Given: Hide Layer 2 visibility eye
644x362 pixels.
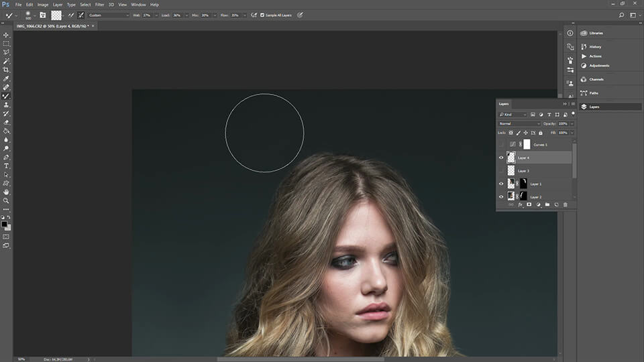Looking at the screenshot, I should [x=501, y=196].
